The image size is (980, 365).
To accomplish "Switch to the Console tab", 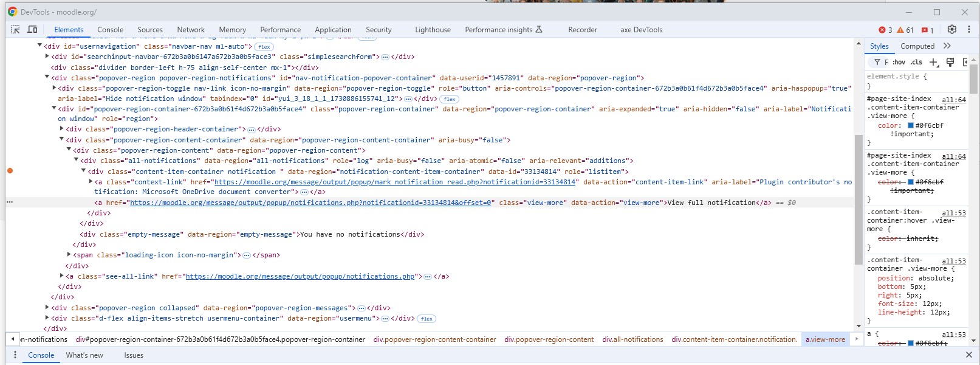I will 110,30.
